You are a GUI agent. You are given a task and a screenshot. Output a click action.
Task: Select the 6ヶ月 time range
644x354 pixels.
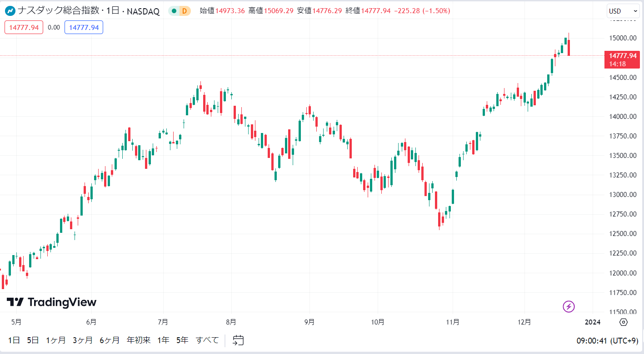[x=110, y=340]
